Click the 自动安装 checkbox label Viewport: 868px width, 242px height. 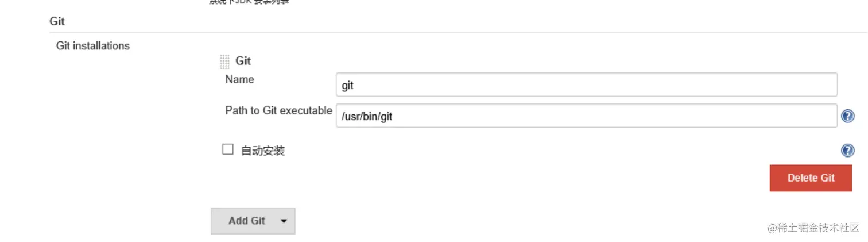coord(262,151)
